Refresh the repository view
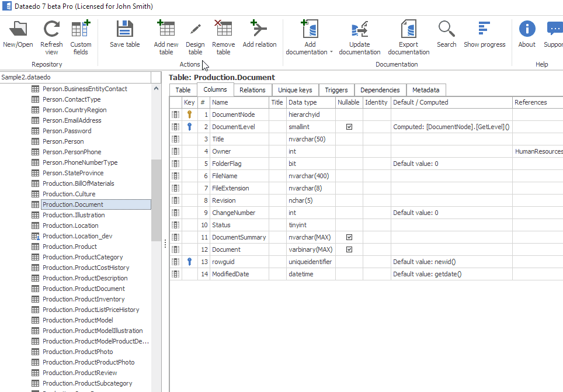 pos(51,29)
